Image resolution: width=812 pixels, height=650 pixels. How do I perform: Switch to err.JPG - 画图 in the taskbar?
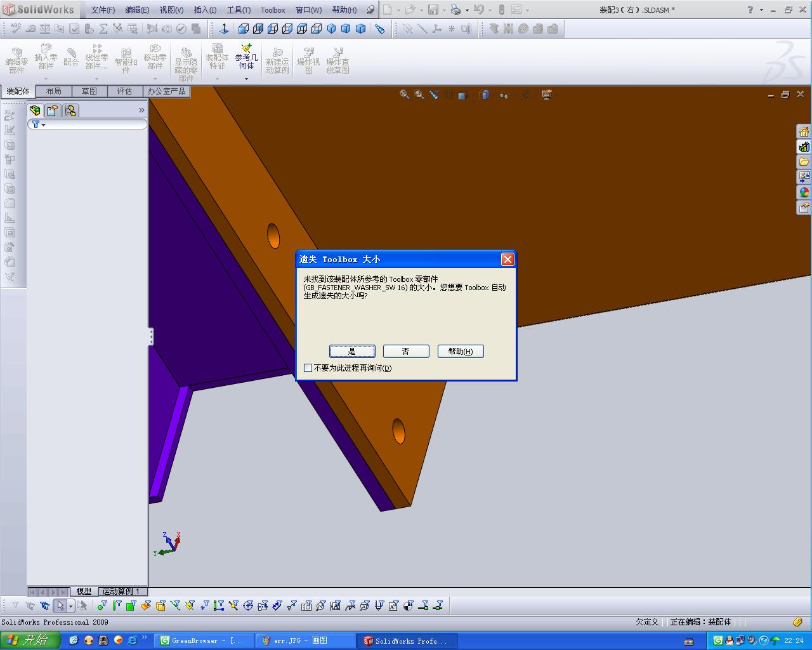pyautogui.click(x=306, y=641)
